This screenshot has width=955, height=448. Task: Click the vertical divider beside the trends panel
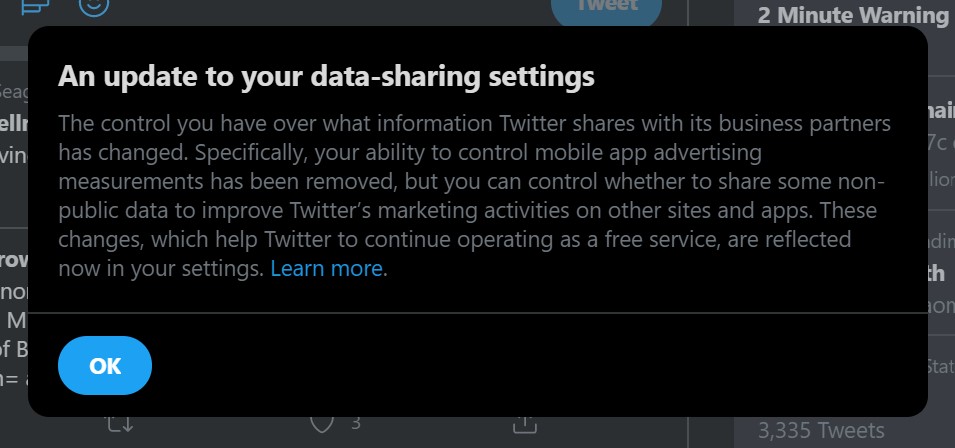click(x=688, y=432)
